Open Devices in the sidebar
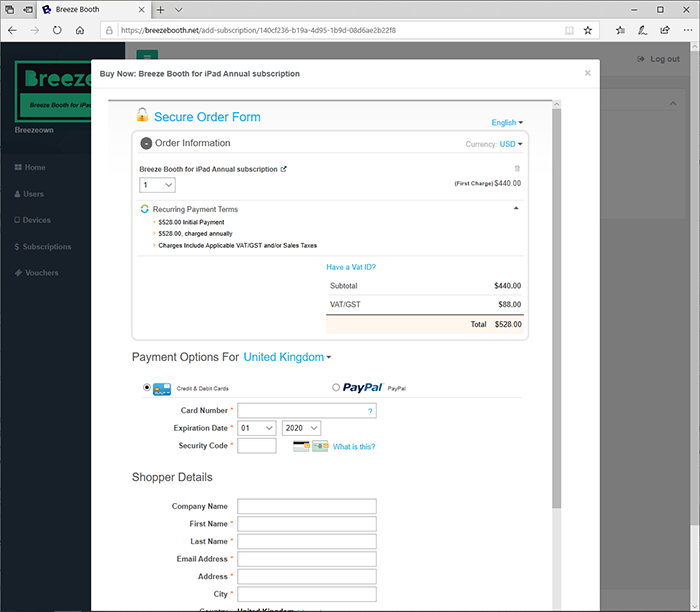The height and width of the screenshot is (612, 700). 32,220
